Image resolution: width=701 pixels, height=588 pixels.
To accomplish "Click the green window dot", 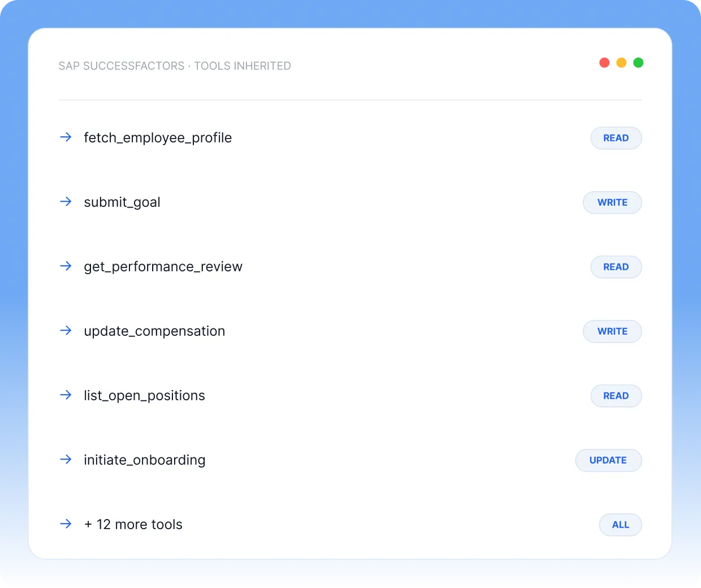I will point(638,63).
